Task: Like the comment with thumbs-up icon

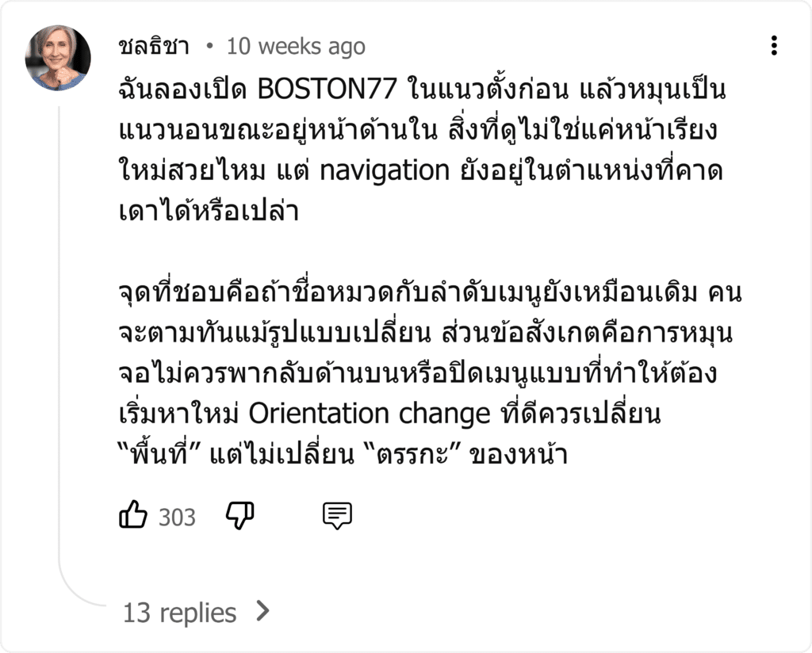Action: point(133,514)
